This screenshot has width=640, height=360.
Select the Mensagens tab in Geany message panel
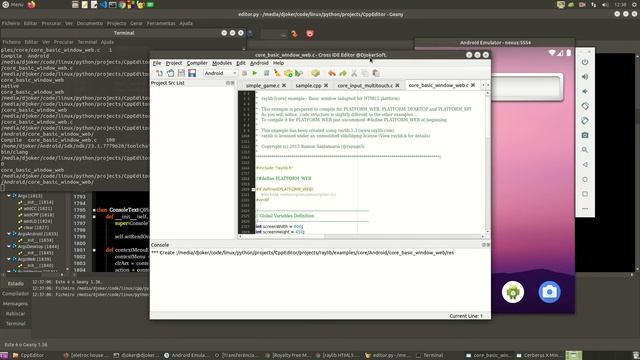point(15,304)
